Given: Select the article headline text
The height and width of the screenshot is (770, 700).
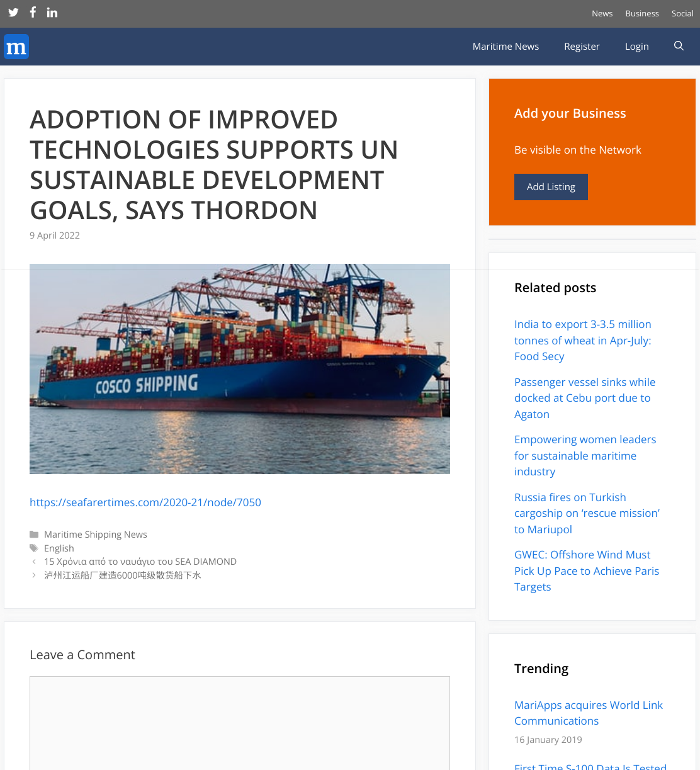Looking at the screenshot, I should [x=214, y=165].
